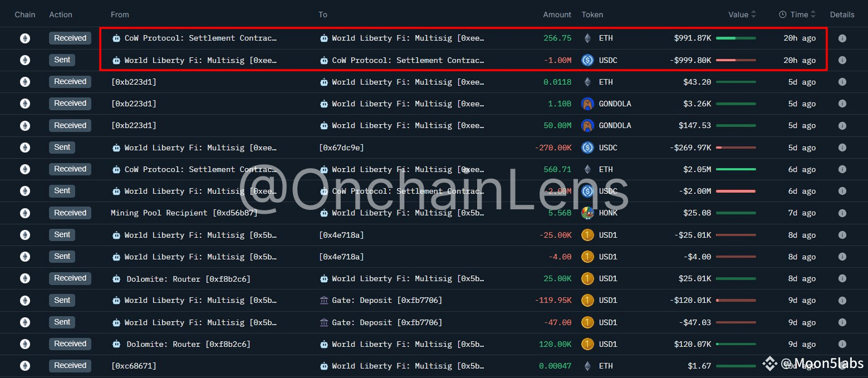Open sender address [0xb223d1] on $43.20 row
The image size is (868, 378).
click(134, 82)
